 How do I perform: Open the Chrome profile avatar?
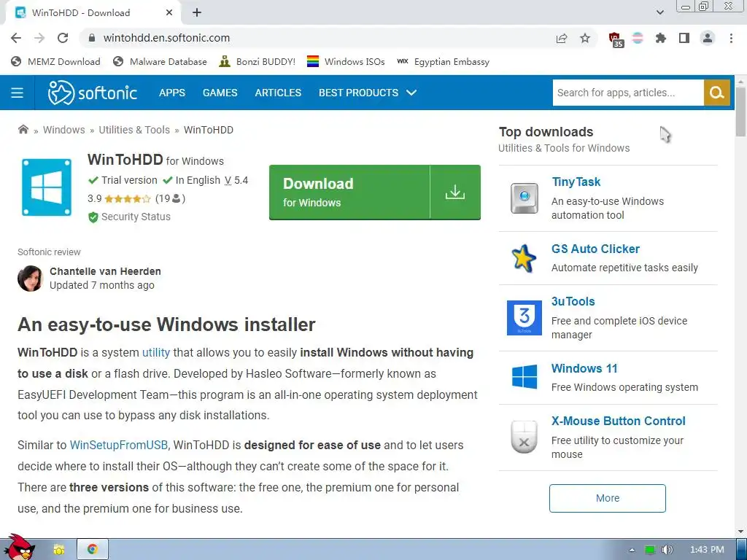[x=708, y=38]
